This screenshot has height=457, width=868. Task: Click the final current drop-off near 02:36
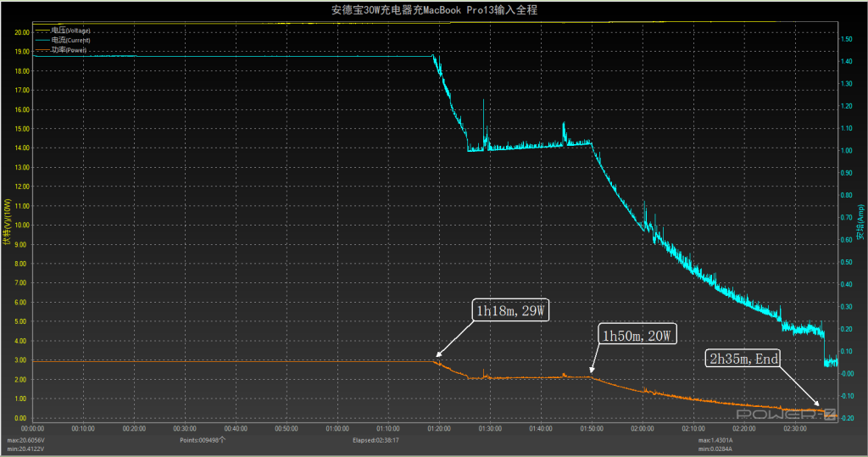coord(824,348)
